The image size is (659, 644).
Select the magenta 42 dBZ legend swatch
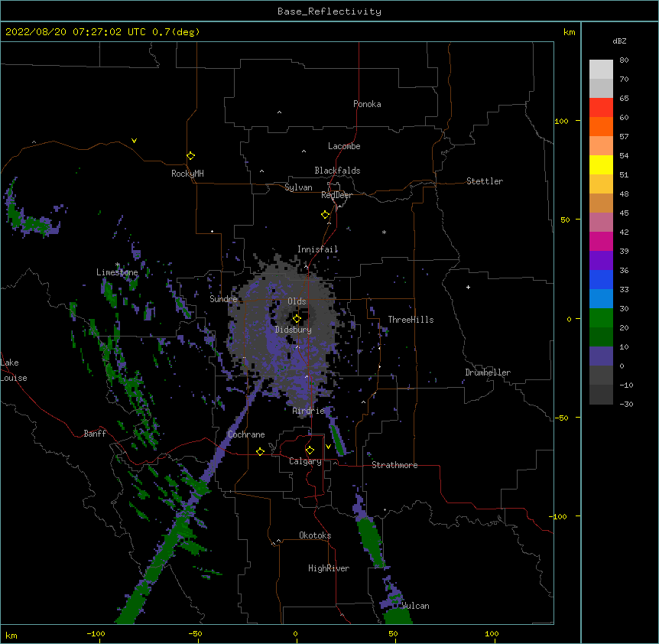[x=601, y=241]
